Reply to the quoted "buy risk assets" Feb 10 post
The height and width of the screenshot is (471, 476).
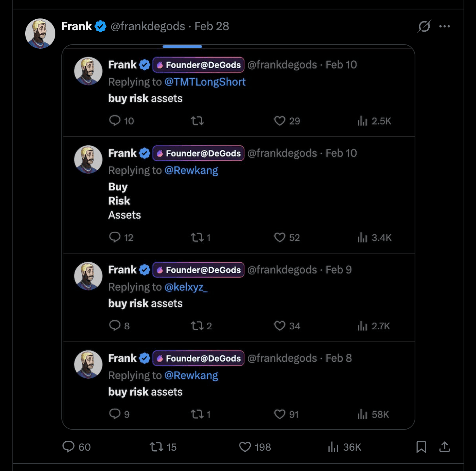(115, 121)
